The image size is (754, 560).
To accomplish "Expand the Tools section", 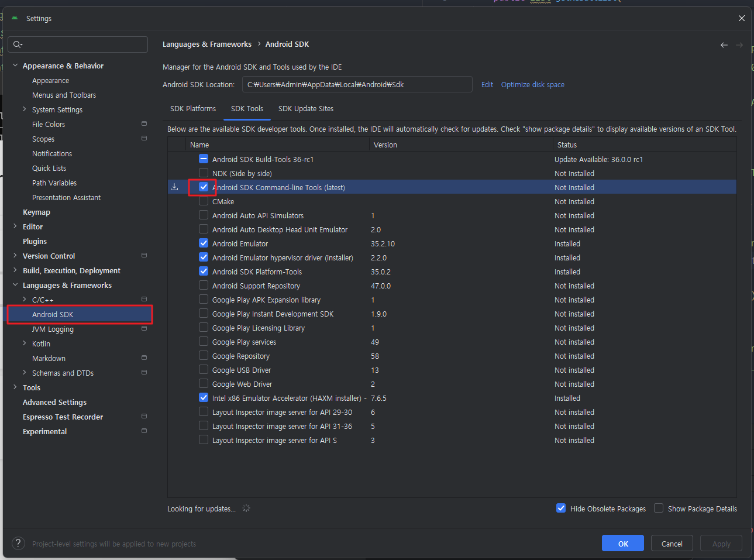I will click(x=15, y=387).
